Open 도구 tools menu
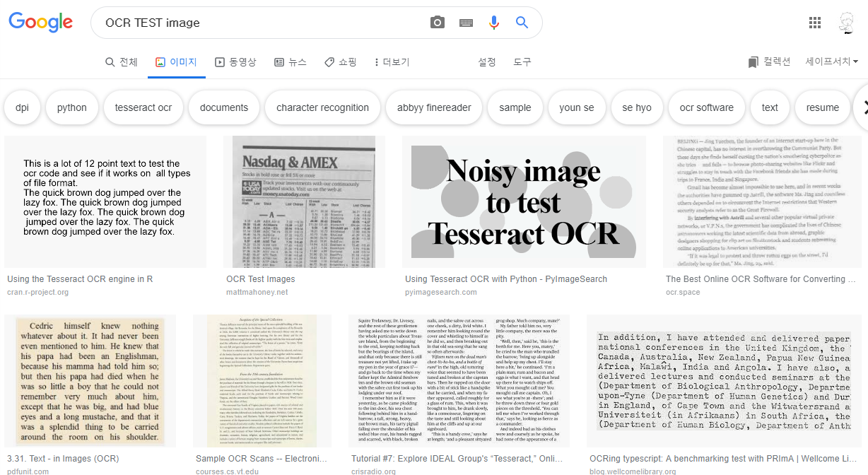 click(x=522, y=62)
